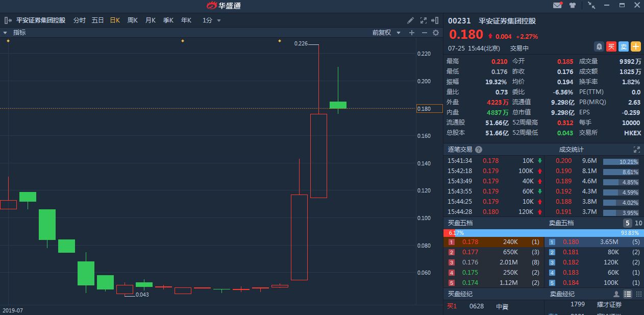This screenshot has width=644, height=315.
Task: Select ask level 5 at 0.184
Action: tap(595, 283)
